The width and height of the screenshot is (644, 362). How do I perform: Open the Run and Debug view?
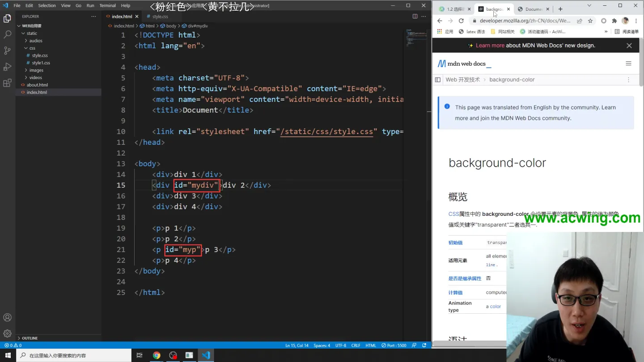[x=7, y=67]
